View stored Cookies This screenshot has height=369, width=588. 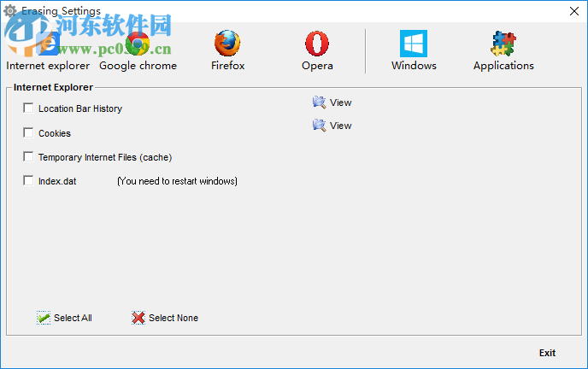(332, 125)
